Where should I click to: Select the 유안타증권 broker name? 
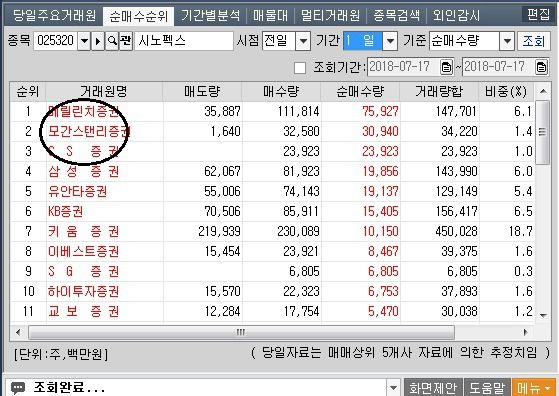78,191
